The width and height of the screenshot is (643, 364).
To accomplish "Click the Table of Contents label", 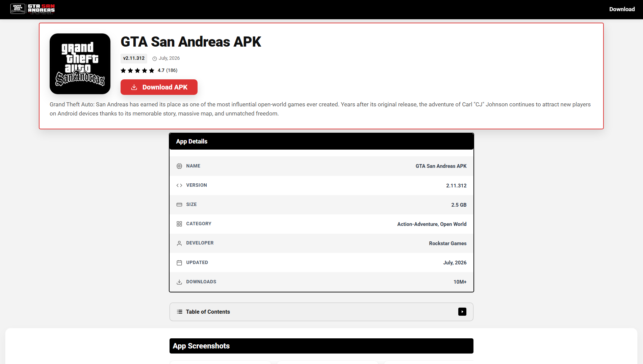I will (208, 312).
